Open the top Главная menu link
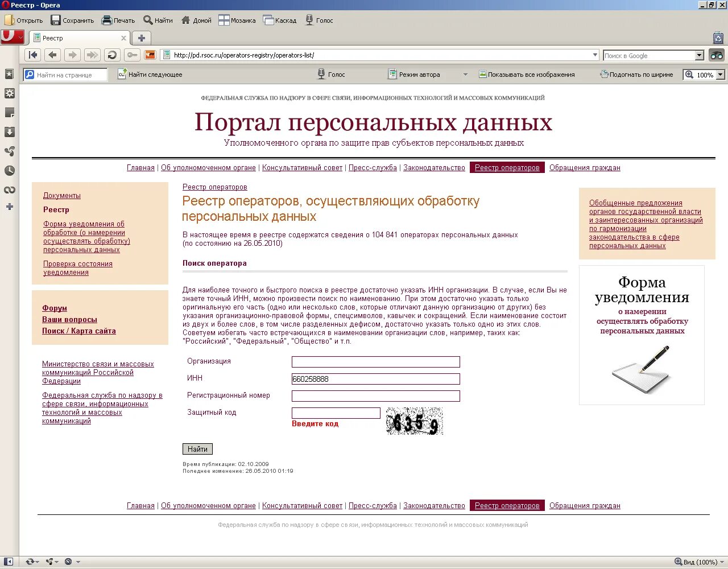This screenshot has width=728, height=569. tap(140, 167)
